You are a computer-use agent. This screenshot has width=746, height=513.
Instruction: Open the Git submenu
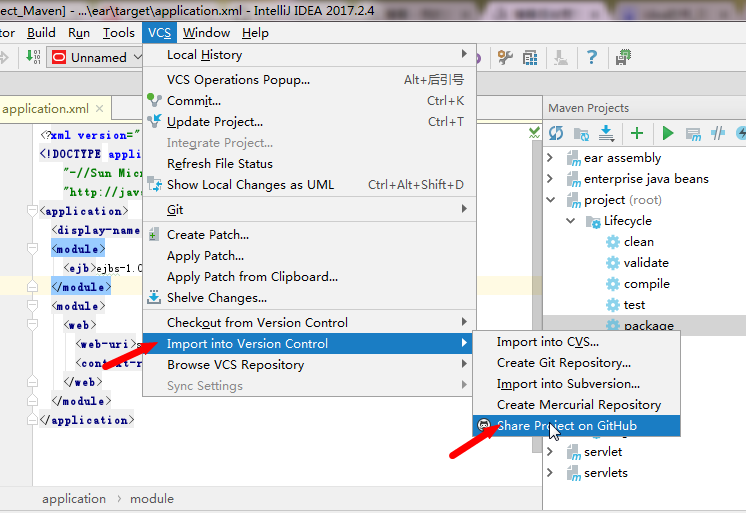tap(309, 209)
